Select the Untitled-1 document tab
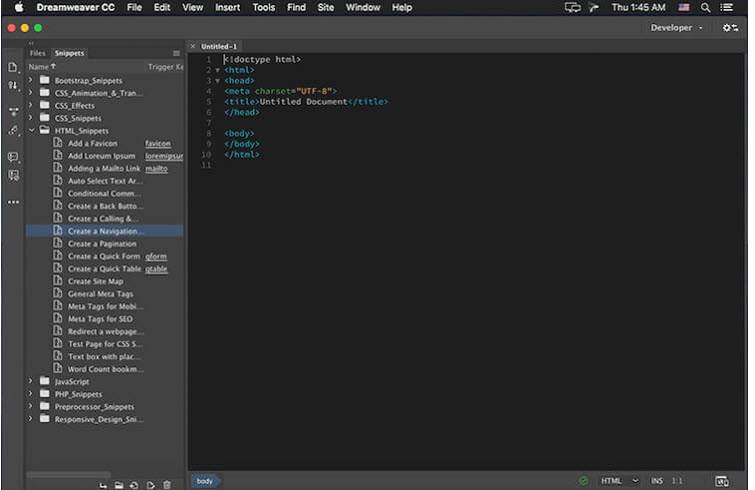 (219, 47)
